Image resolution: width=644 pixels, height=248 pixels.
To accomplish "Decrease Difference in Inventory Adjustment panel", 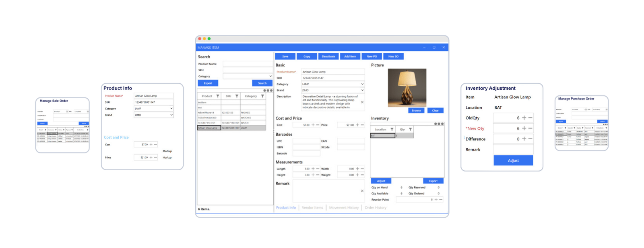I will 530,139.
